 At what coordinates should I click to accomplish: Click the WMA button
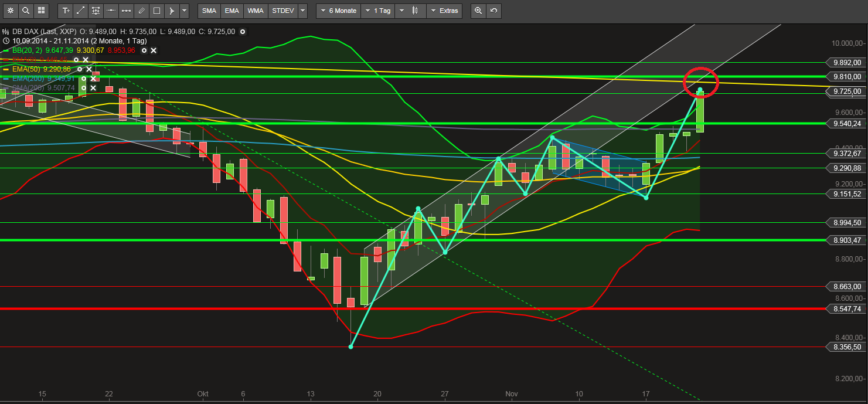point(256,11)
